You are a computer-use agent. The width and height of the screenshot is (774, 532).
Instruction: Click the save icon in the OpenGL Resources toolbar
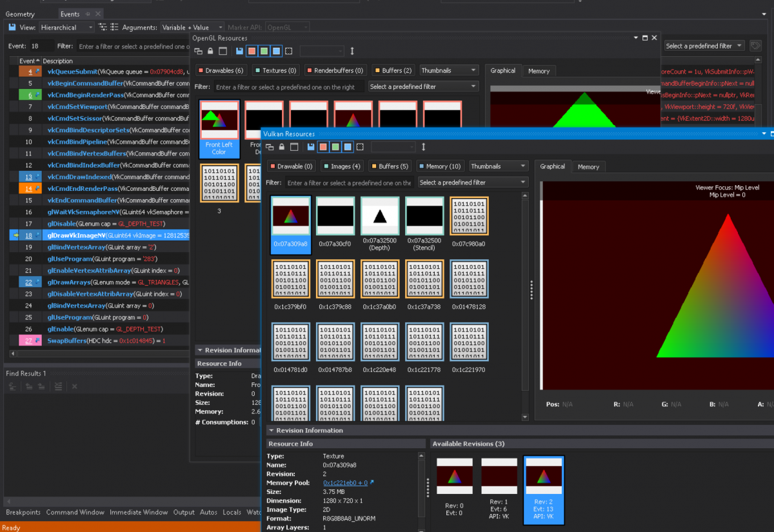[x=239, y=51]
